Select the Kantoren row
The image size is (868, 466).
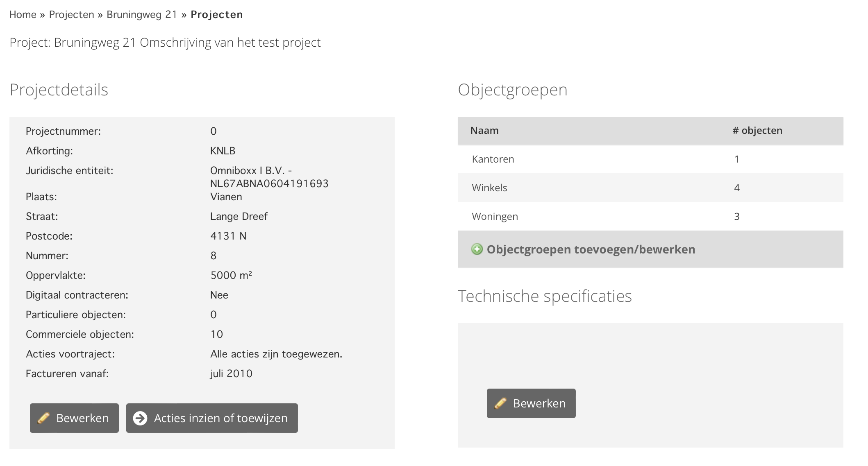coord(493,159)
